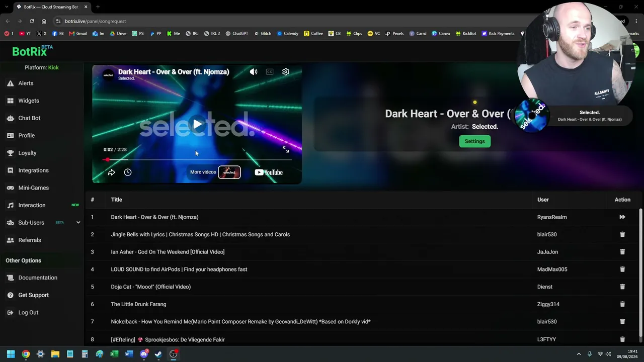Show hidden system tray icons
This screenshot has width=644, height=362.
tap(579, 354)
